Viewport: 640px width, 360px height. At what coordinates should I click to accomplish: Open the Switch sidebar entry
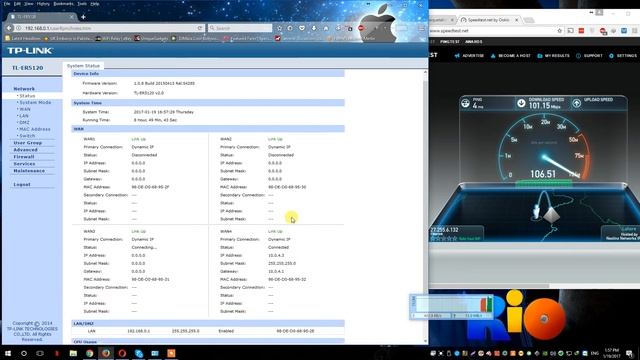tap(27, 136)
